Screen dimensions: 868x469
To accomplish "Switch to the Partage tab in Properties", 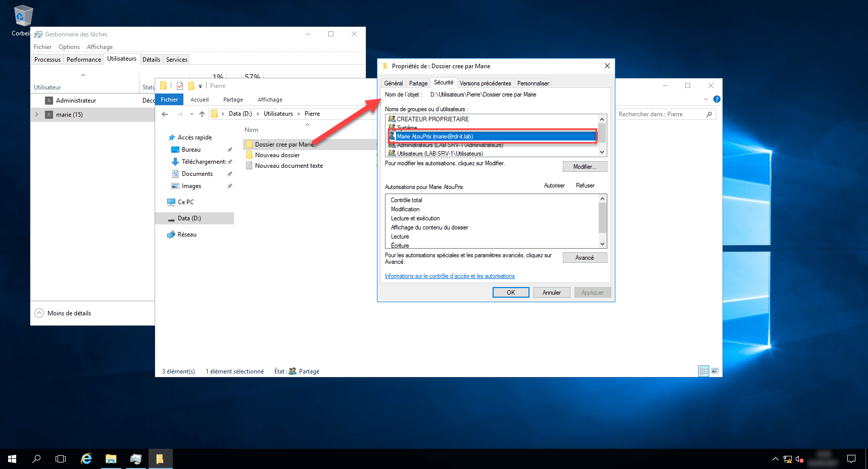I will pos(418,83).
